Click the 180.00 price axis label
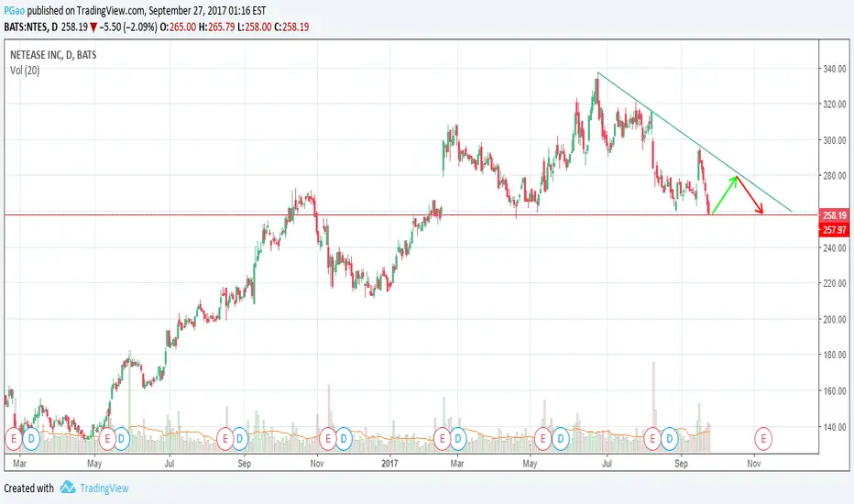This screenshot has width=854, height=504. tap(835, 356)
